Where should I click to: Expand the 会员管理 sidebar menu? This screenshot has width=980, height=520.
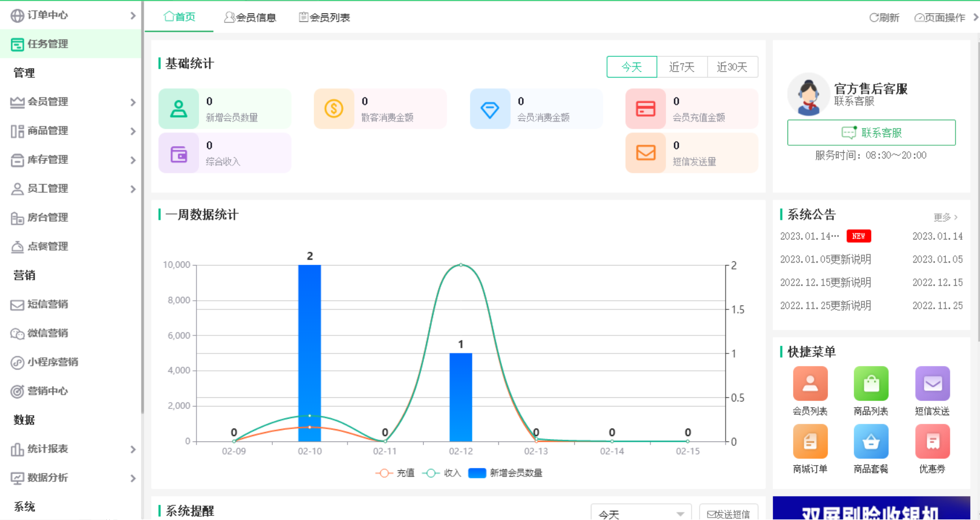click(72, 102)
